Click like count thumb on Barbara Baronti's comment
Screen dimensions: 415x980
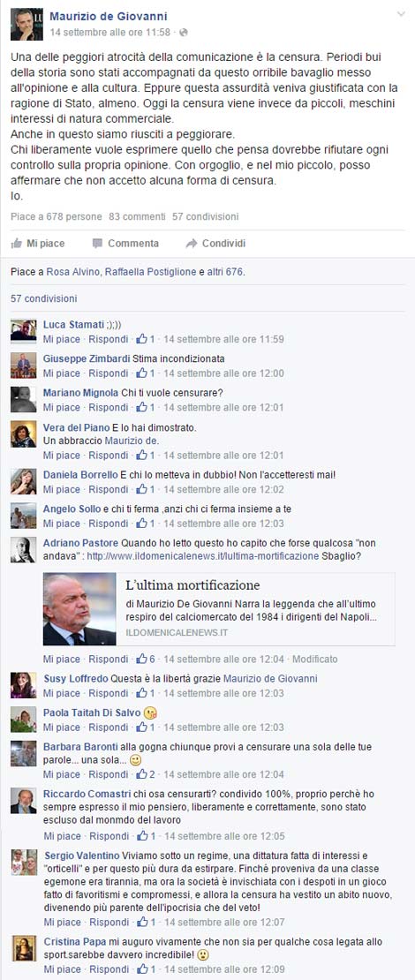coord(142,774)
